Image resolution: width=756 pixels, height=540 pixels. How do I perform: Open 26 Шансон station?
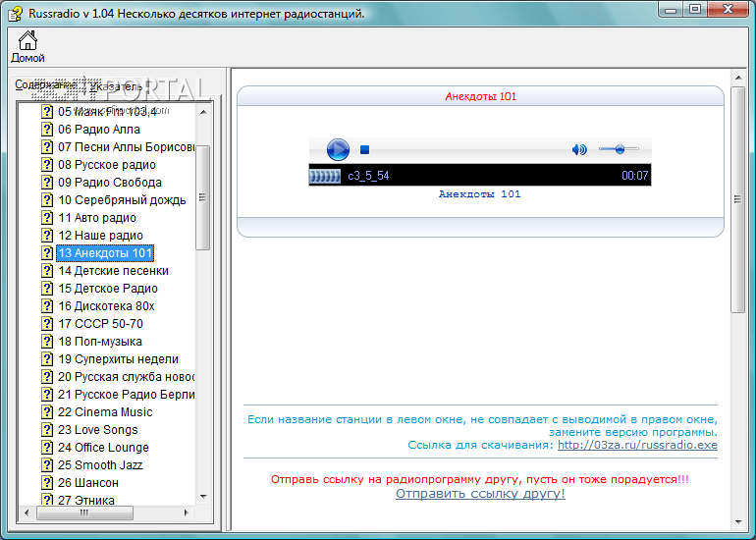88,483
